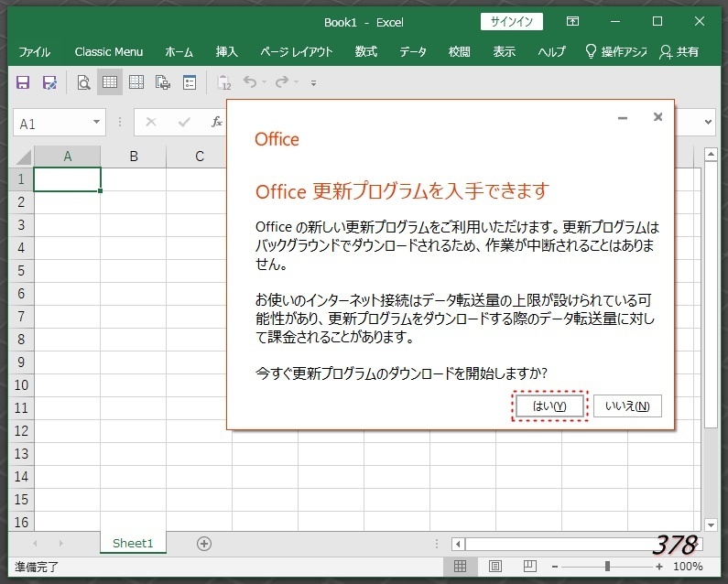Viewport: 728px width, 584px height.
Task: Click the form list toolbar icon
Action: coord(190,82)
